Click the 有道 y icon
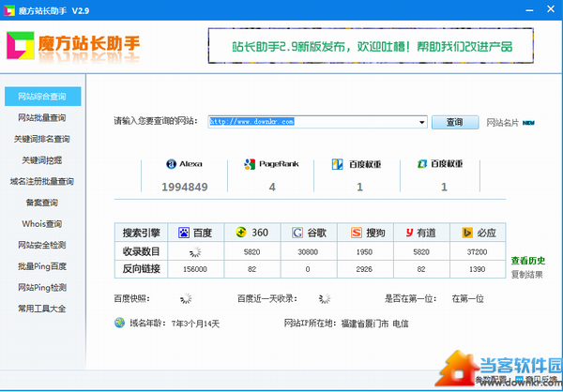The width and height of the screenshot is (563, 392). pyautogui.click(x=410, y=233)
